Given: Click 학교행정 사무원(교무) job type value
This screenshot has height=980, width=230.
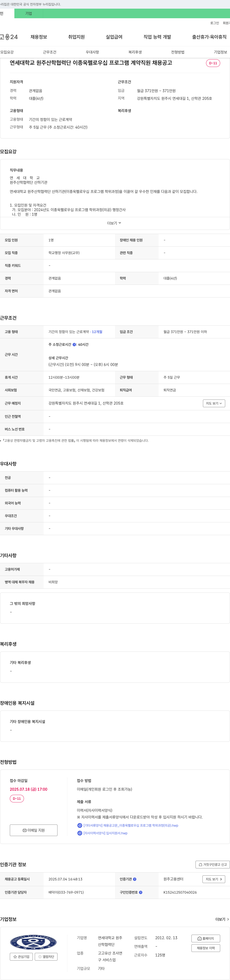Looking at the screenshot, I should point(64,253).
